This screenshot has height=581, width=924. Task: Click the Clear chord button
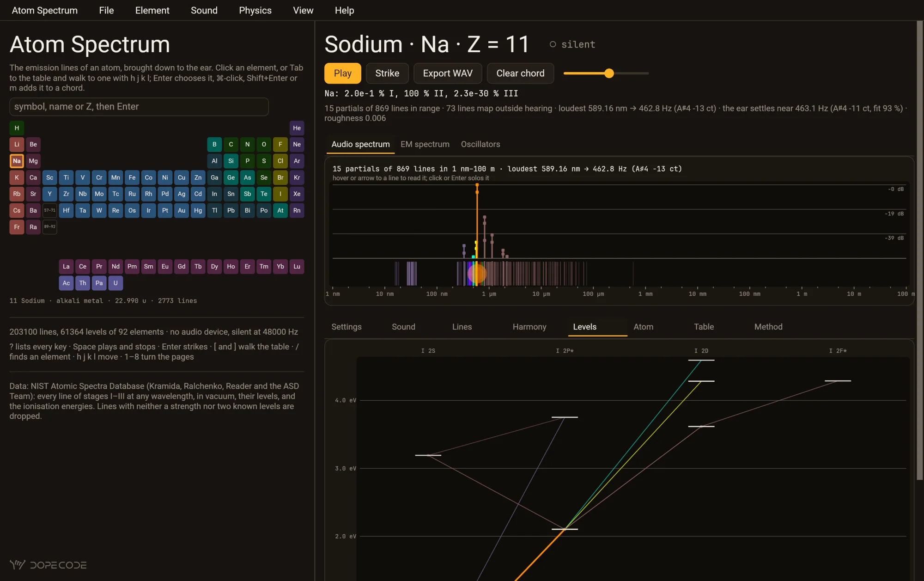click(520, 73)
